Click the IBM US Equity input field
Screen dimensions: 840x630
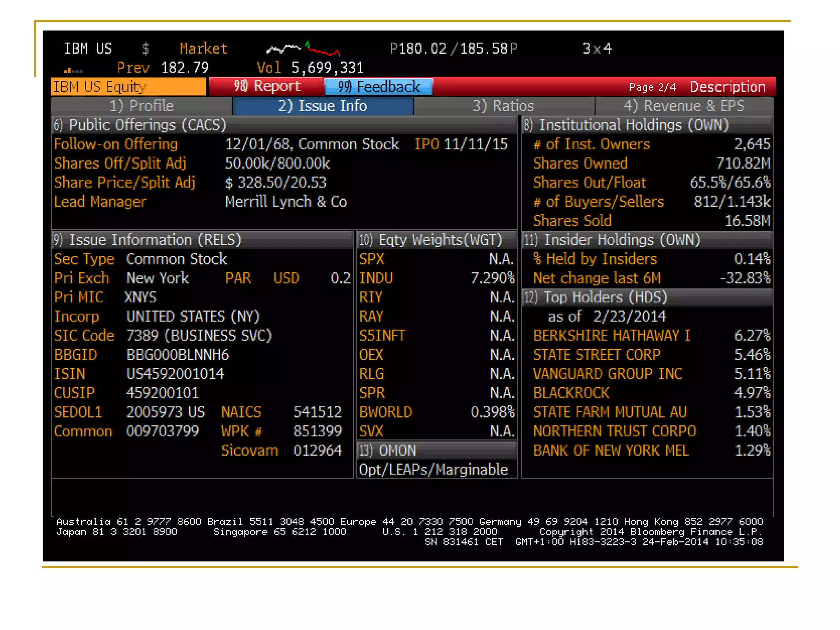[x=128, y=87]
